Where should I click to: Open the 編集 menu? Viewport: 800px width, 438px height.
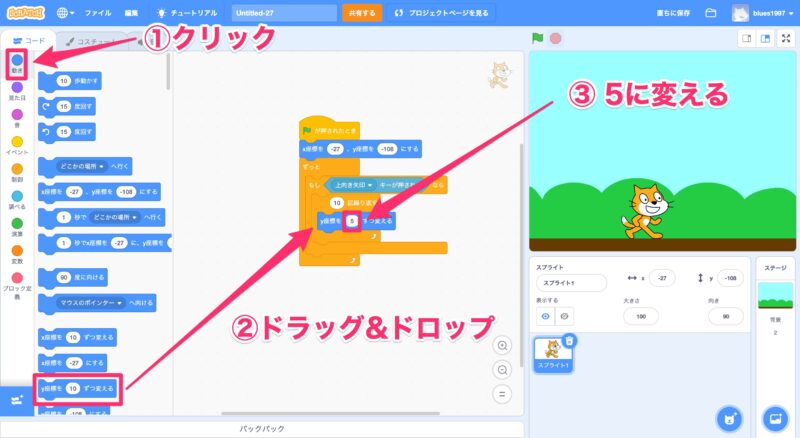click(x=132, y=13)
